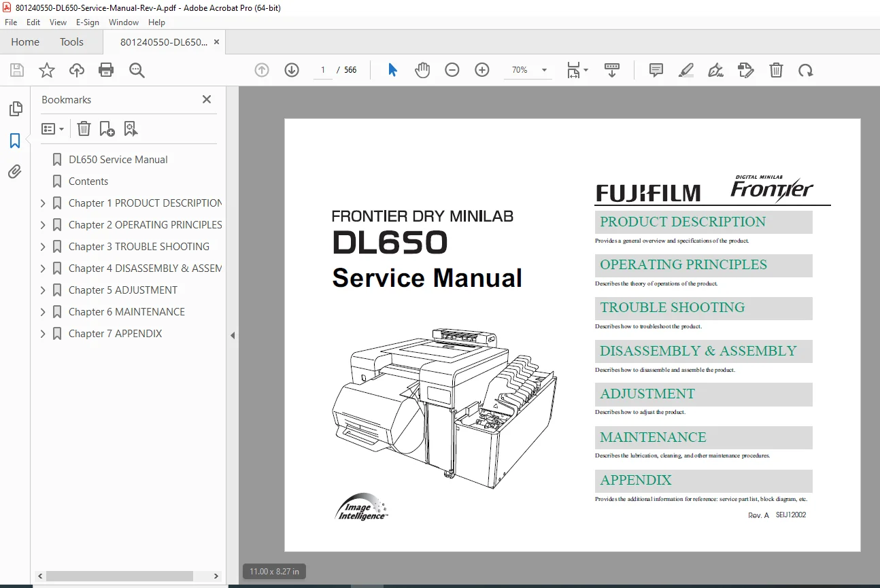Save the file using the floppy disk icon
The image size is (880, 588).
17,70
